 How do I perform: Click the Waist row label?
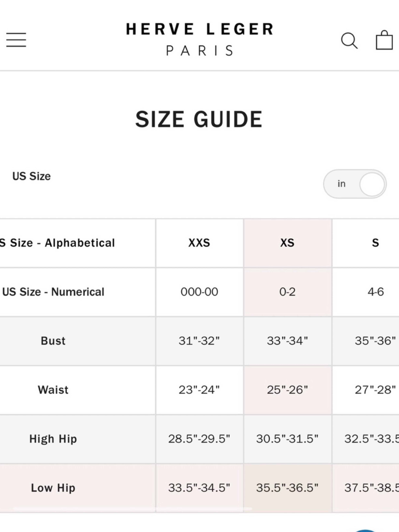point(53,390)
